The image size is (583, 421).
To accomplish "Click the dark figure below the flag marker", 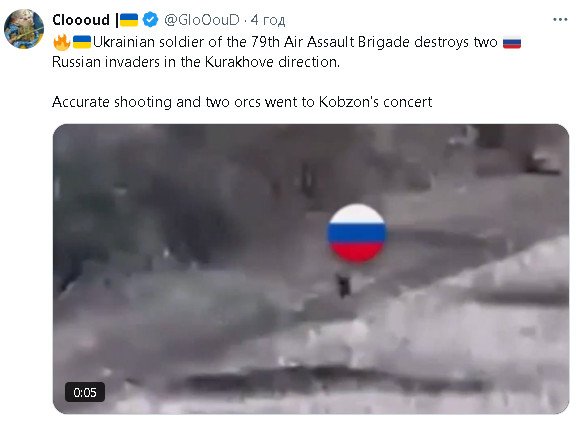I will (344, 285).
